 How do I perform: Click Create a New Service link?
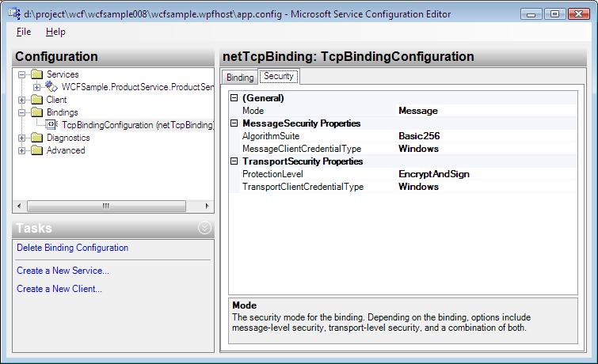(x=63, y=271)
